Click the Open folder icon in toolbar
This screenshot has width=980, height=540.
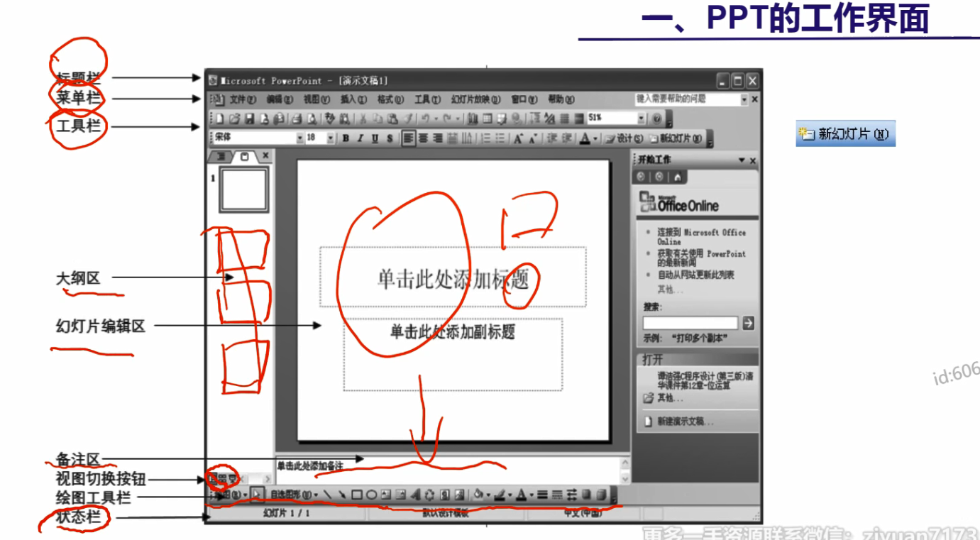pos(235,119)
